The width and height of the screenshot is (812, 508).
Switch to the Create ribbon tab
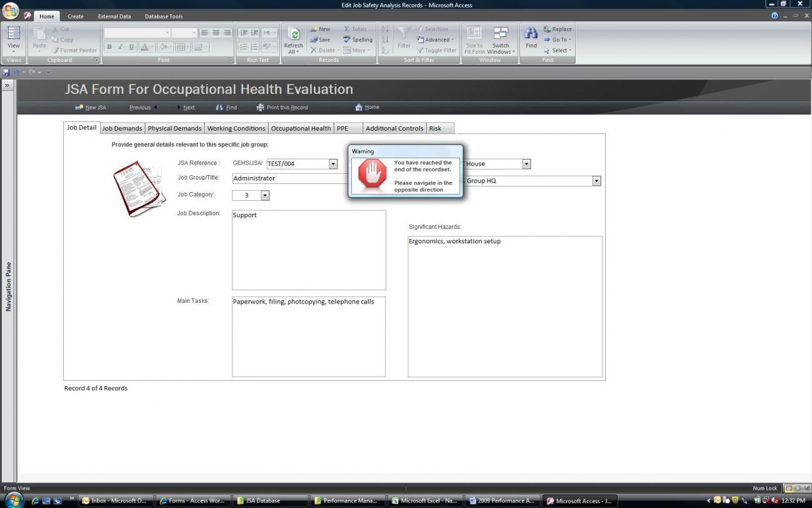click(x=76, y=16)
